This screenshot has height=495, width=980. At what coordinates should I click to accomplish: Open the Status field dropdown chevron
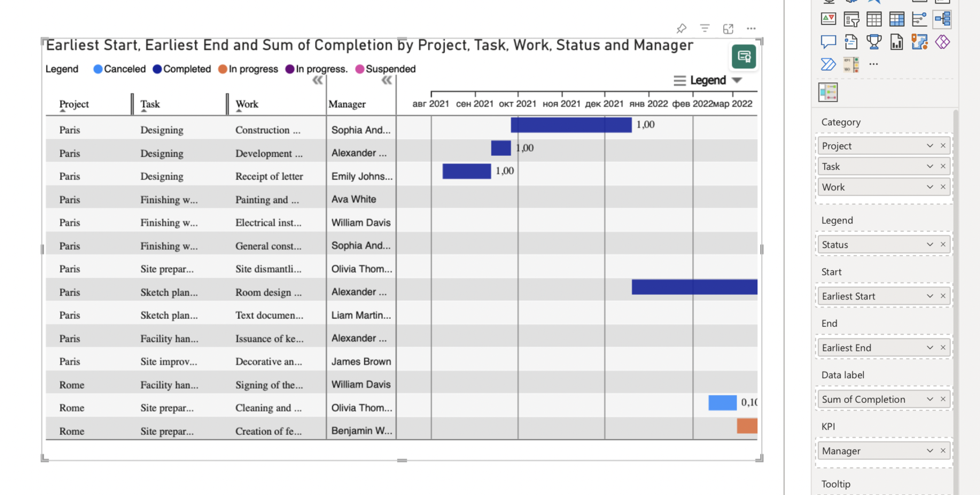[x=930, y=245]
